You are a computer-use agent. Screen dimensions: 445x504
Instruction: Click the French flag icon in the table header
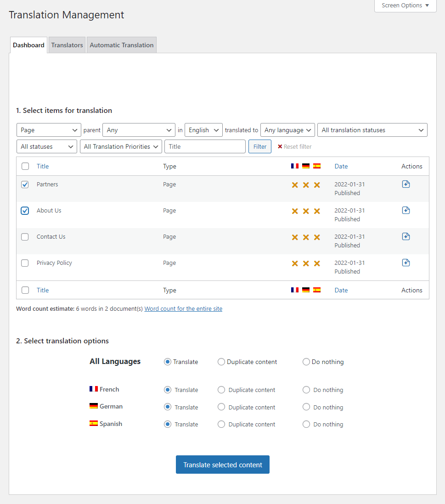pos(294,166)
